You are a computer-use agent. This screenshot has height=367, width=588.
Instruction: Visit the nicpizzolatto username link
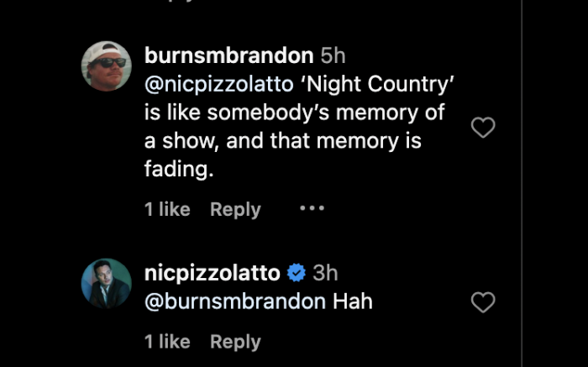[213, 273]
